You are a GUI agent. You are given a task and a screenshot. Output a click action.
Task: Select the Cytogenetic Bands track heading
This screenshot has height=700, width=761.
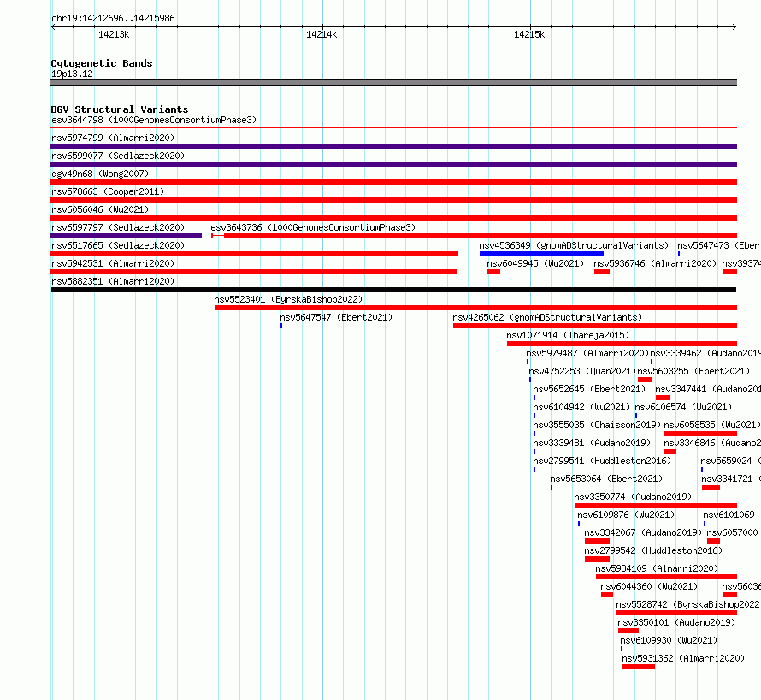(102, 63)
